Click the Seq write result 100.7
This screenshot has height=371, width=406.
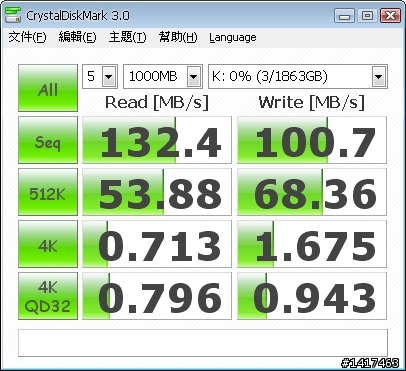click(312, 140)
